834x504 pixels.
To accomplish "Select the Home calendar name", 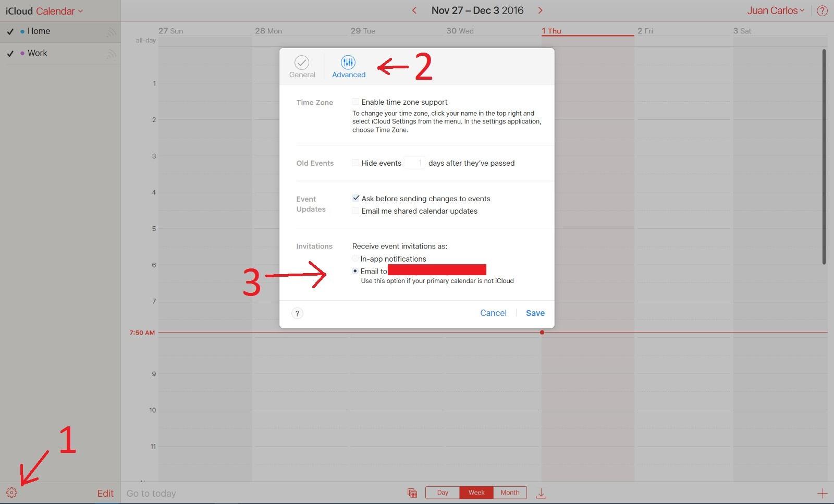I will [x=39, y=31].
